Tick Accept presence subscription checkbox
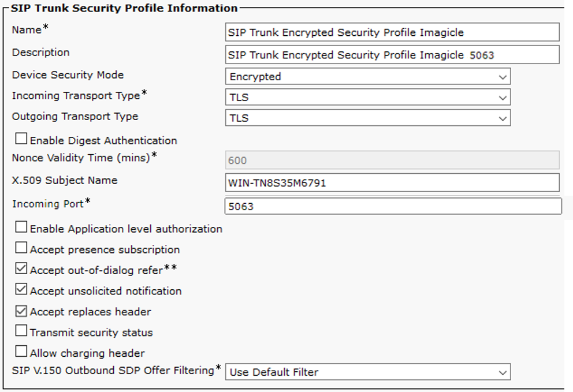 [x=21, y=248]
